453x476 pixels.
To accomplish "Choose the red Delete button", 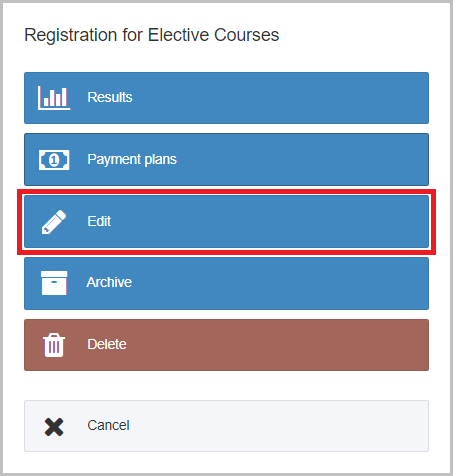I will (226, 345).
